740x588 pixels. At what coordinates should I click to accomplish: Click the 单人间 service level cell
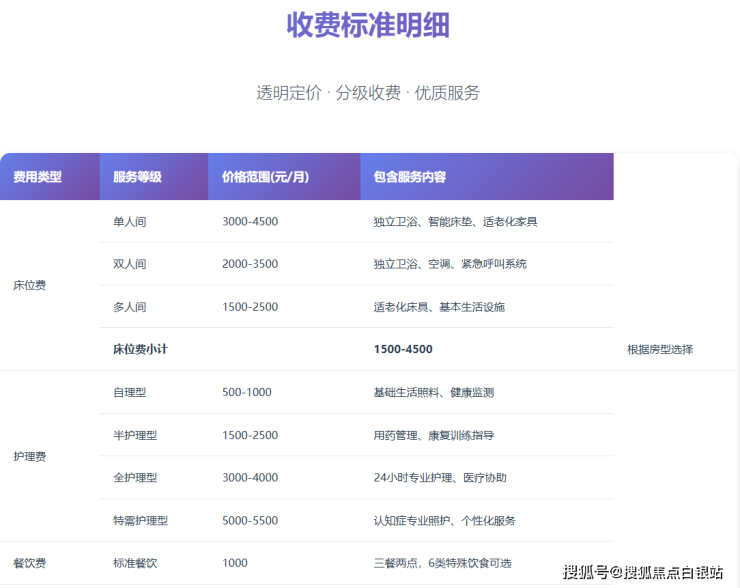point(130,221)
